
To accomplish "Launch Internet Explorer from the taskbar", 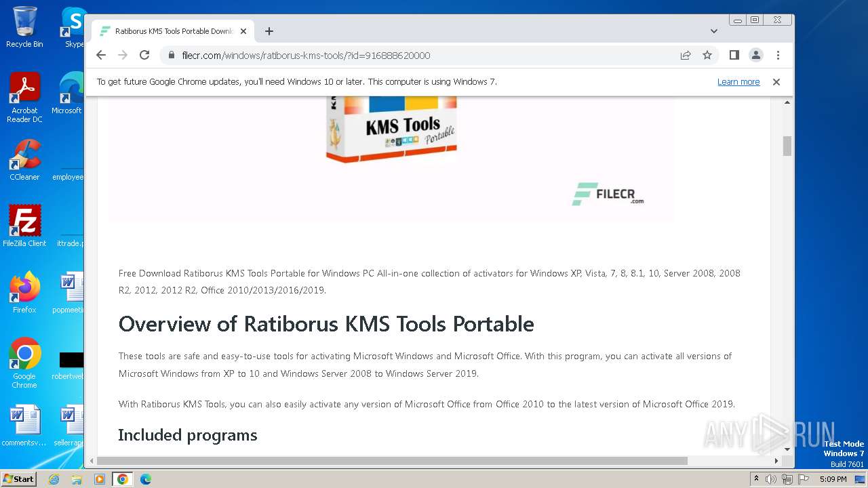I will tap(54, 479).
